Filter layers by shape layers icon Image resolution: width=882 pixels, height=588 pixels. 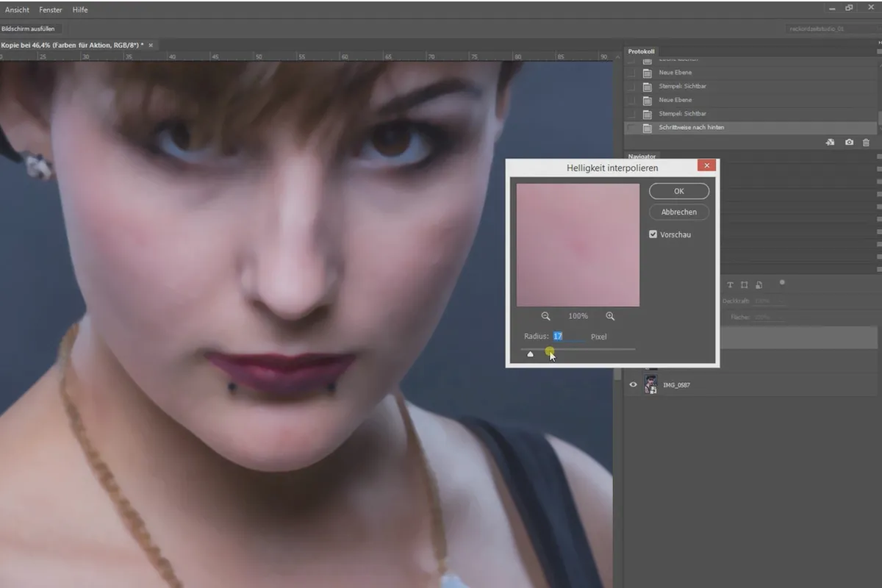745,285
